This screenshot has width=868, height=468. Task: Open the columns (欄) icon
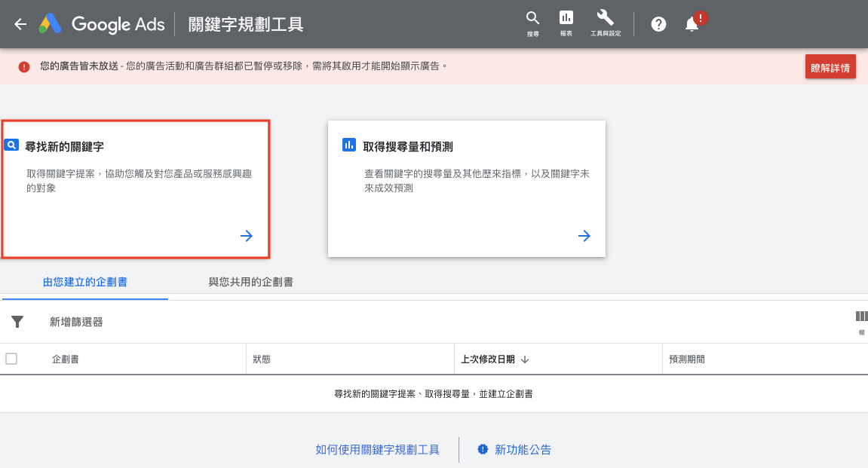click(x=861, y=317)
